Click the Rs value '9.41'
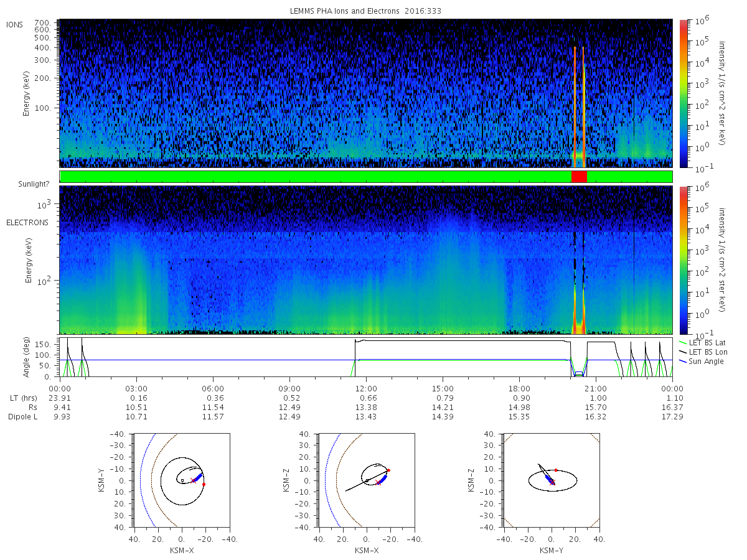747x560 pixels. tap(62, 407)
